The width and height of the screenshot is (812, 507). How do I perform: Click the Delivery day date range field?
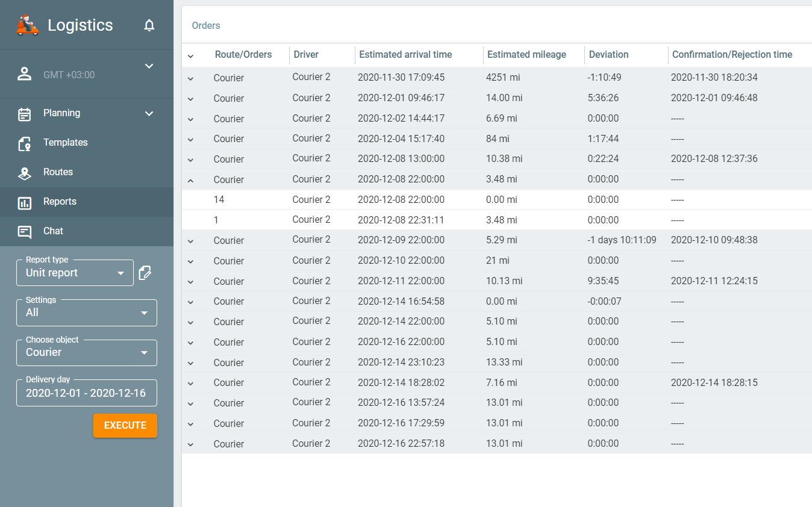click(x=87, y=393)
